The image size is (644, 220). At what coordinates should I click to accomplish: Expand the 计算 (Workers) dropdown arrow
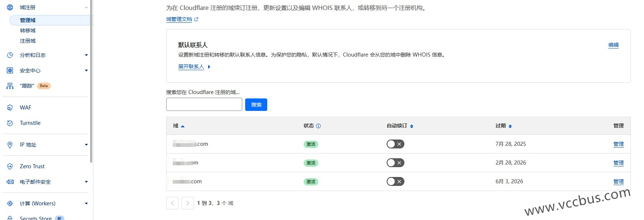(86, 203)
